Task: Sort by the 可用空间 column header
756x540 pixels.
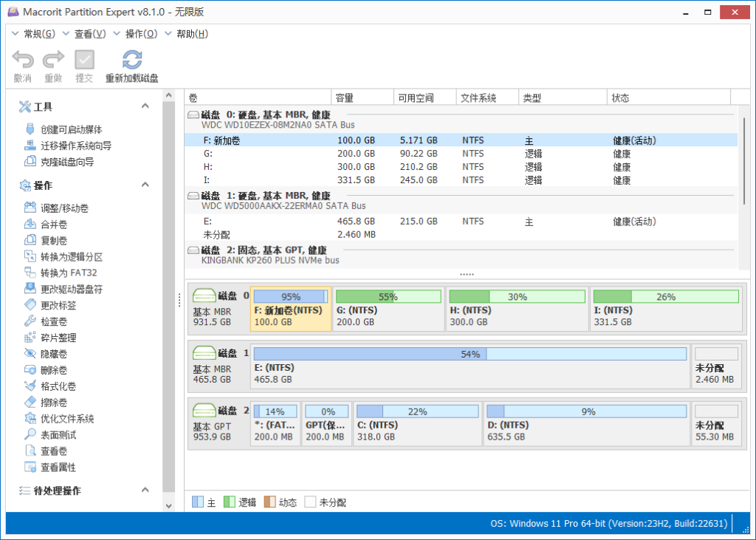Action: click(425, 98)
